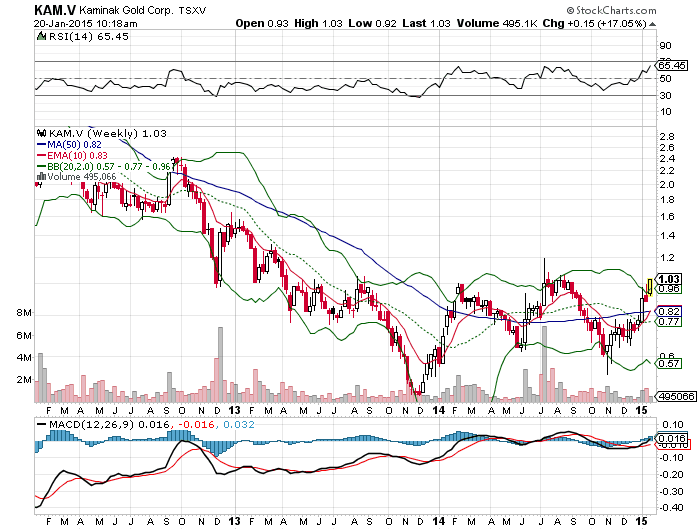The height and width of the screenshot is (530, 700).
Task: Click the RSI indicator icon beside RSI(14)
Action: tap(42, 37)
